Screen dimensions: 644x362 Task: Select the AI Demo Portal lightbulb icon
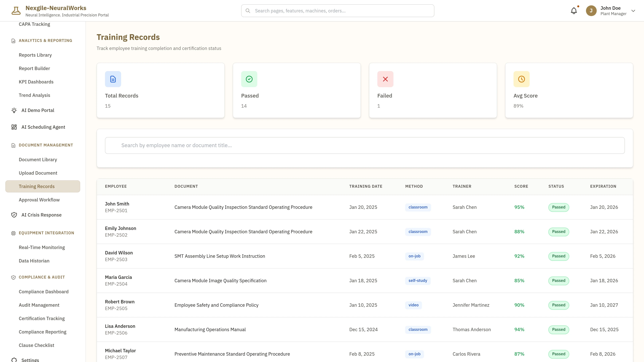click(14, 110)
